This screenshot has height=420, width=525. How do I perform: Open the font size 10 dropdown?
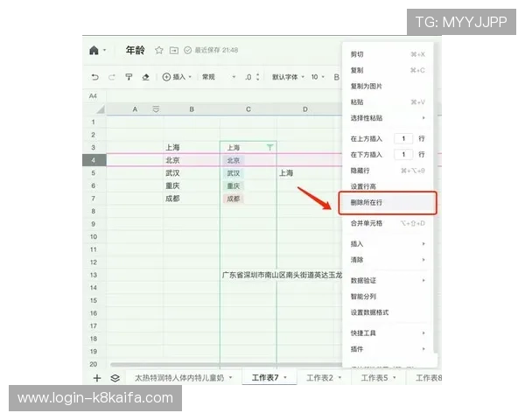click(318, 77)
